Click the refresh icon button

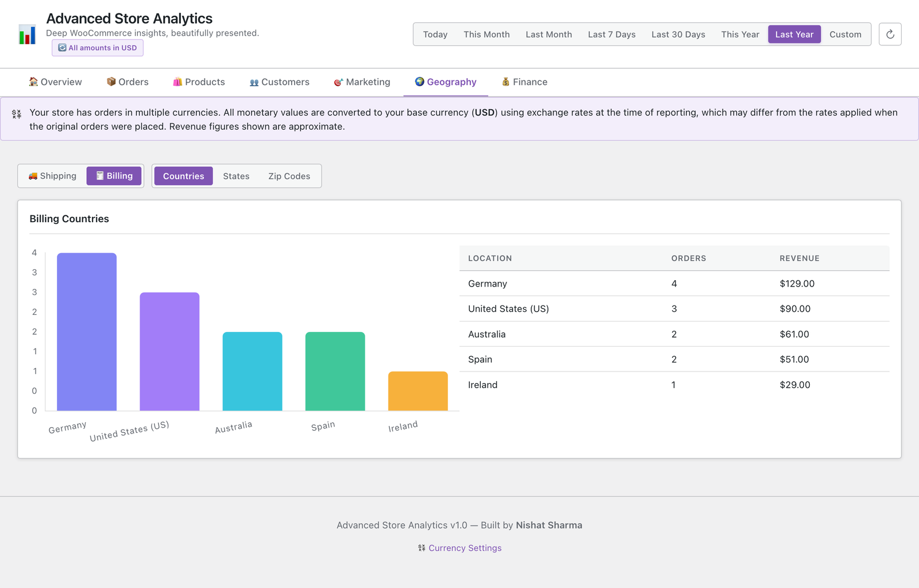890,34
